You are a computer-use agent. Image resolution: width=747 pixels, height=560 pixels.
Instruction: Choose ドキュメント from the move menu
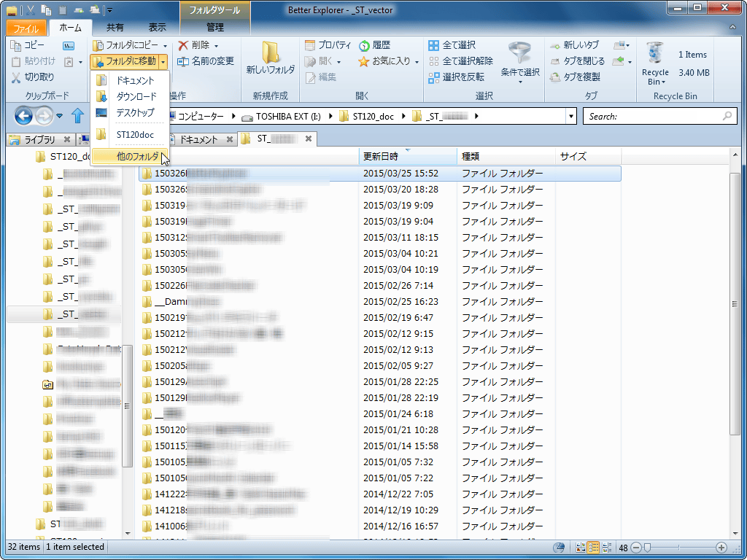point(129,81)
